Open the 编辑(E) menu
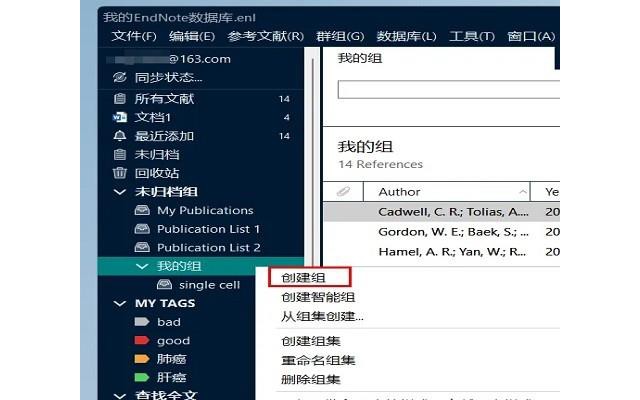 coord(192,36)
